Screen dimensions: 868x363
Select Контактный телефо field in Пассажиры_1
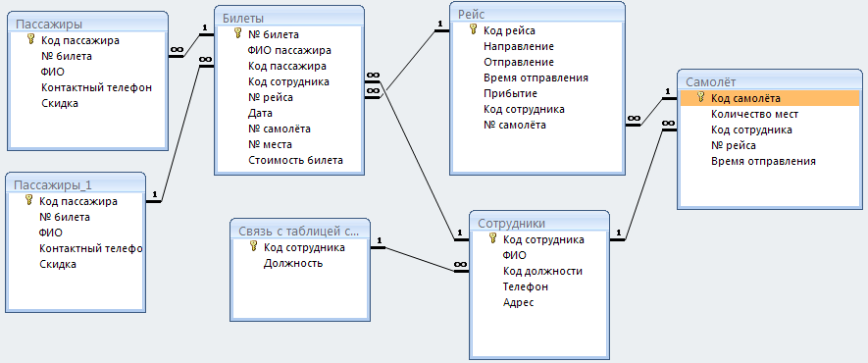(x=91, y=248)
